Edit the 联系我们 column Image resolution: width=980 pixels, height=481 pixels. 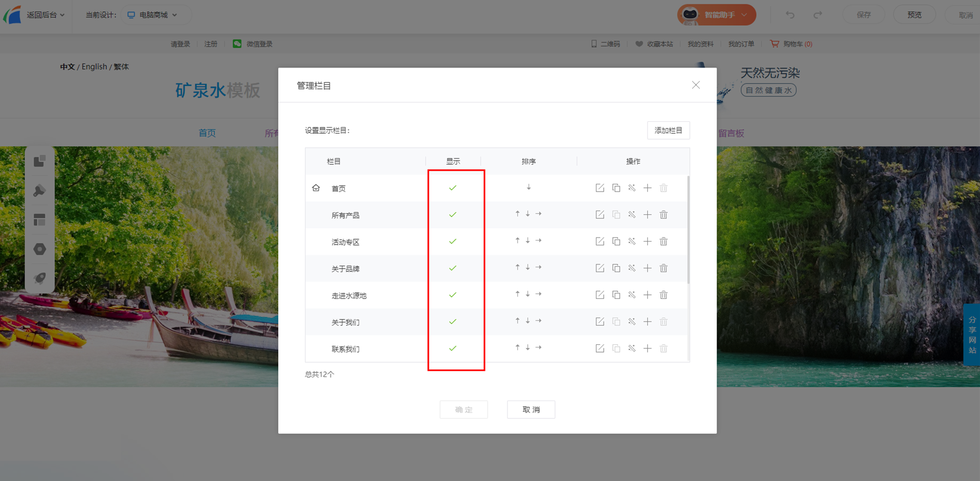(600, 349)
